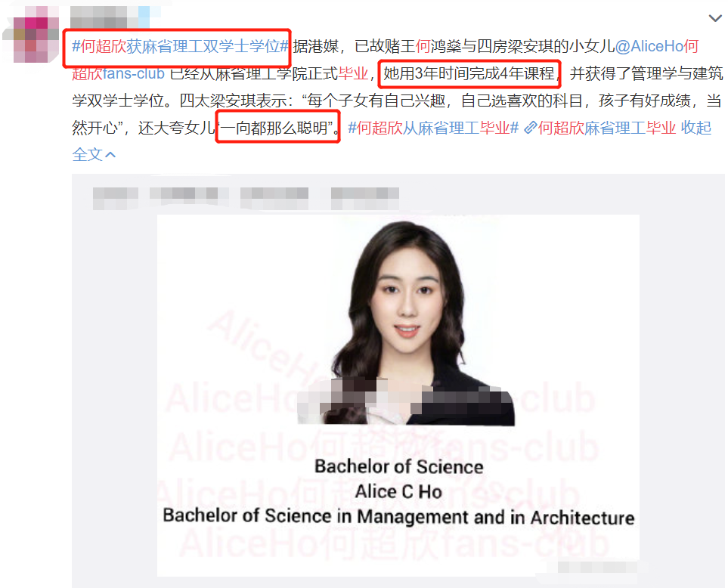
Task: Open hashtag #何超欣获麻省理工双学士学位#
Action: pyautogui.click(x=181, y=46)
